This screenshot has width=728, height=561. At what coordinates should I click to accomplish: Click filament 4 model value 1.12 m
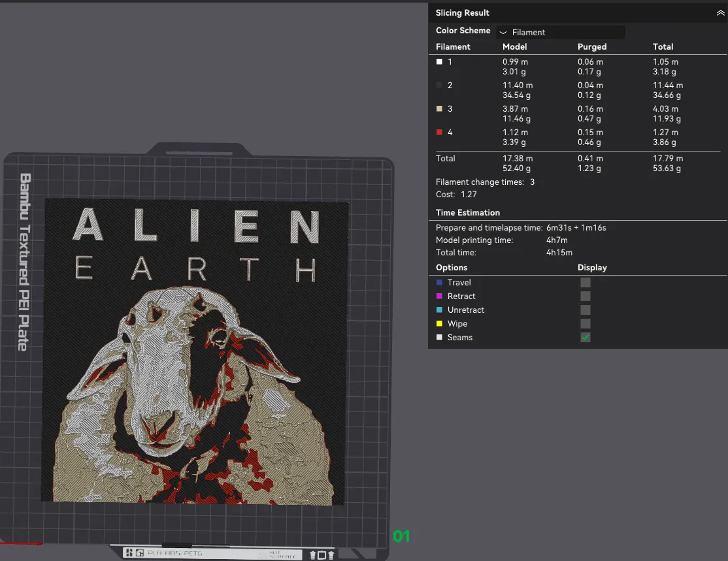point(515,132)
